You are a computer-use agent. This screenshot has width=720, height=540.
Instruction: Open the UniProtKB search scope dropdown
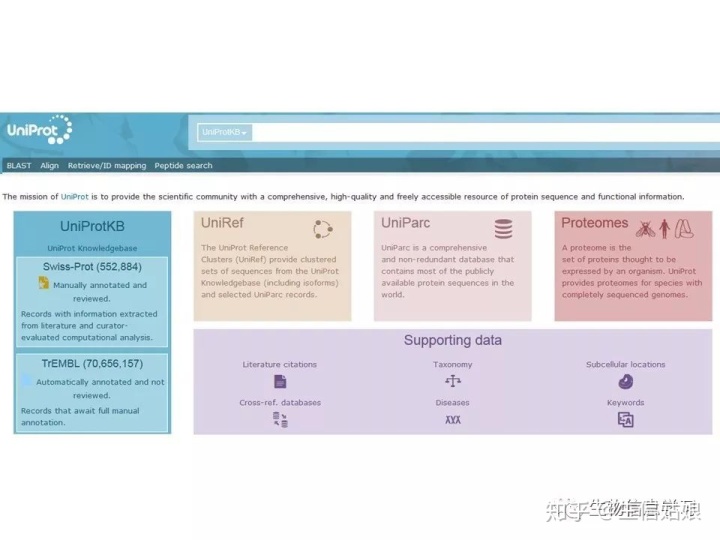pyautogui.click(x=225, y=132)
